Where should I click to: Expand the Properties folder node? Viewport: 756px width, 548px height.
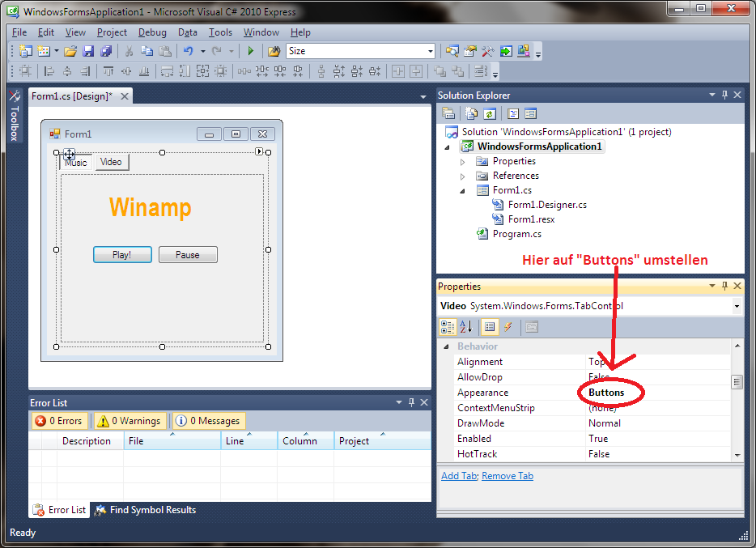coord(463,162)
